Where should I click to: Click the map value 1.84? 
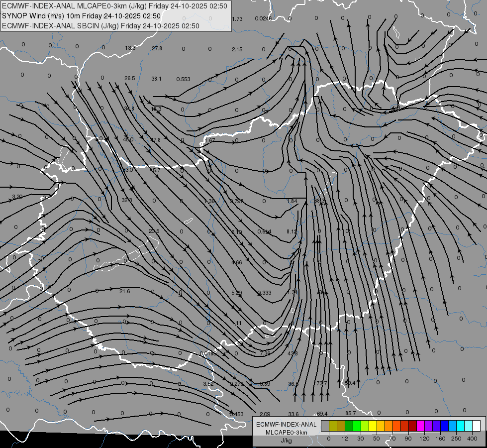point(292,201)
